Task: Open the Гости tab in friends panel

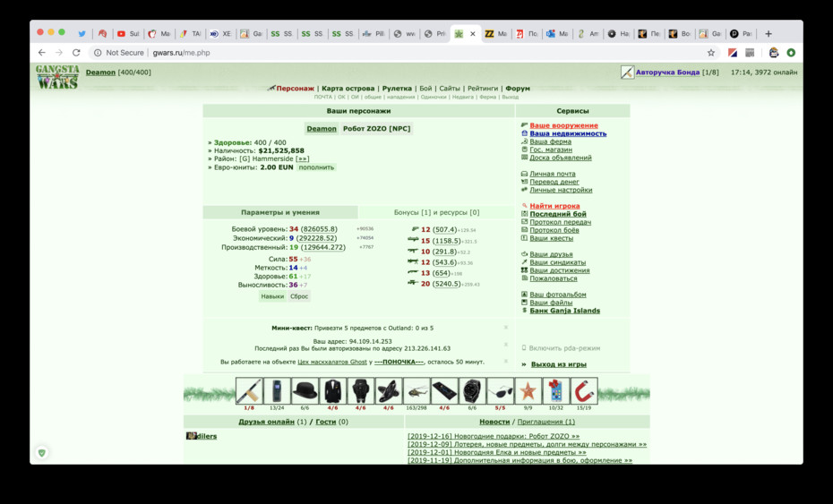Action: [326, 421]
